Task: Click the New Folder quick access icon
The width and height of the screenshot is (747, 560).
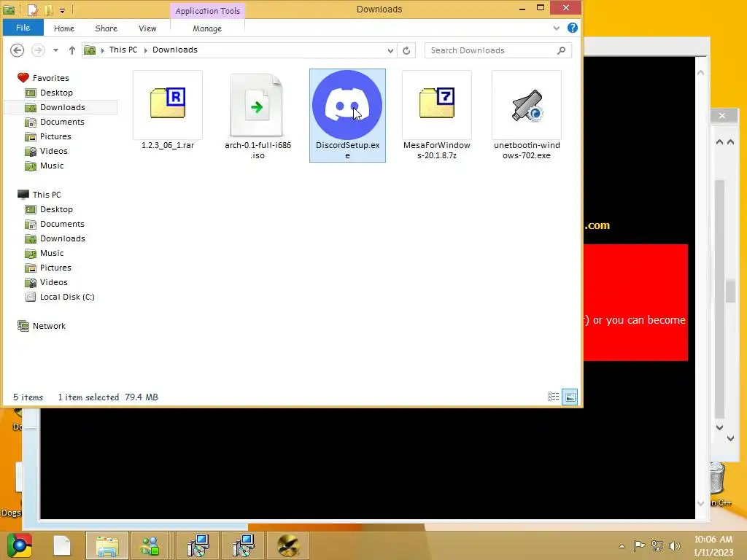Action: [x=47, y=9]
